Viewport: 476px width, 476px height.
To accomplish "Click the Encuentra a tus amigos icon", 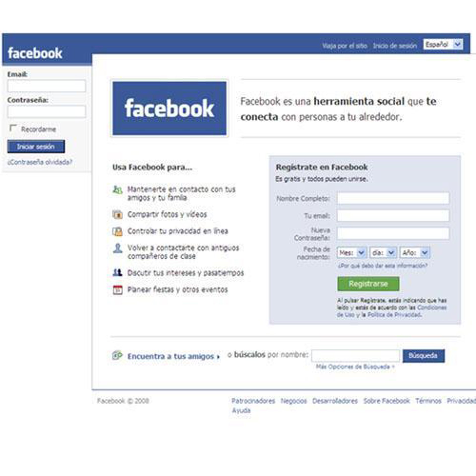I will 117,356.
